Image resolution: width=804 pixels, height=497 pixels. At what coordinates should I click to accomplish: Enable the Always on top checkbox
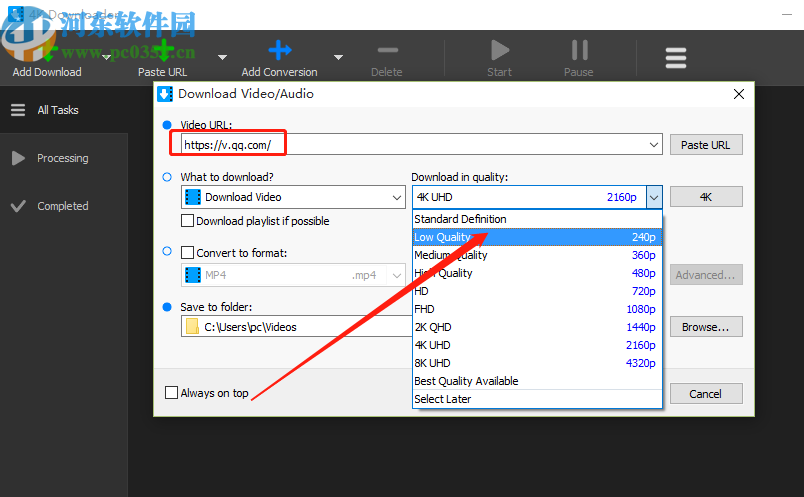point(172,393)
